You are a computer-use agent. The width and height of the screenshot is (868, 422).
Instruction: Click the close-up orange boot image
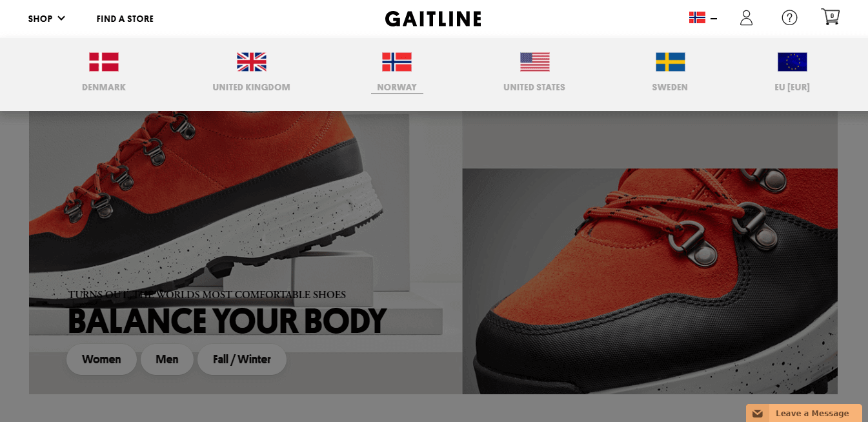point(650,281)
